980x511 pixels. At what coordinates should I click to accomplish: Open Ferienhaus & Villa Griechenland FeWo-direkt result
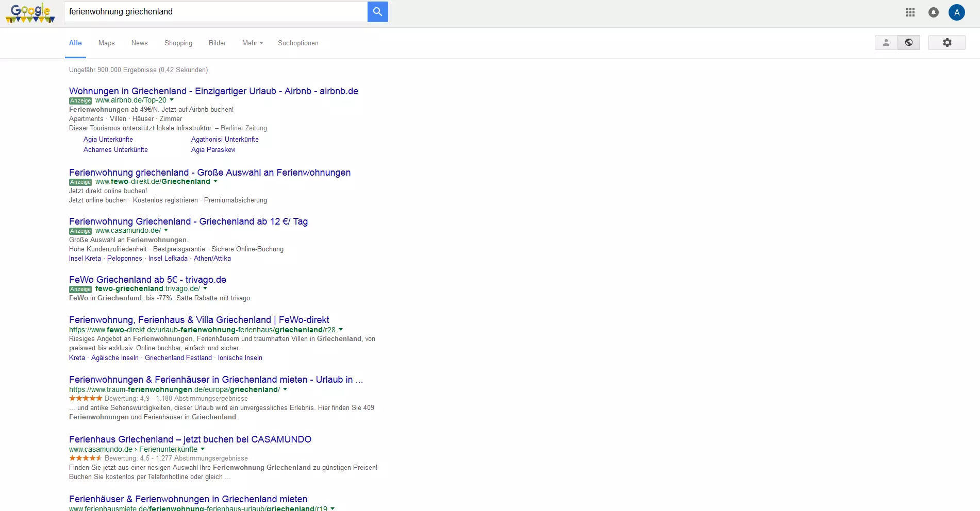[199, 320]
